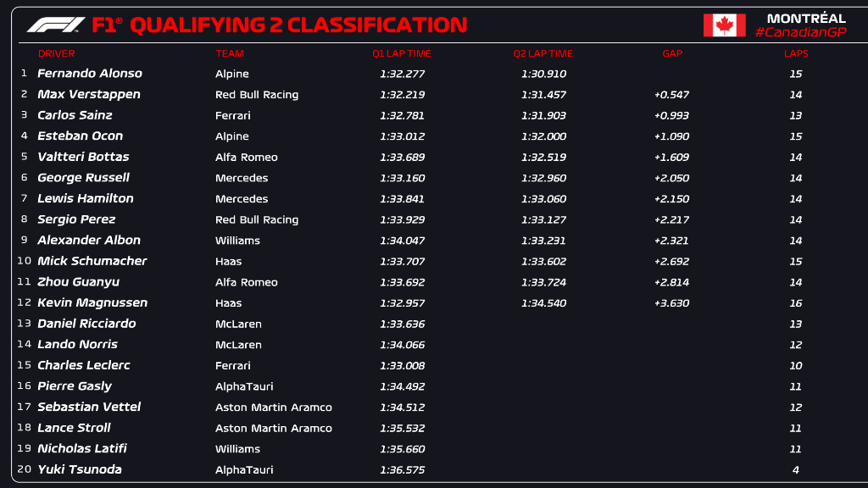
Task: Click the GAP column header
Action: coord(672,53)
